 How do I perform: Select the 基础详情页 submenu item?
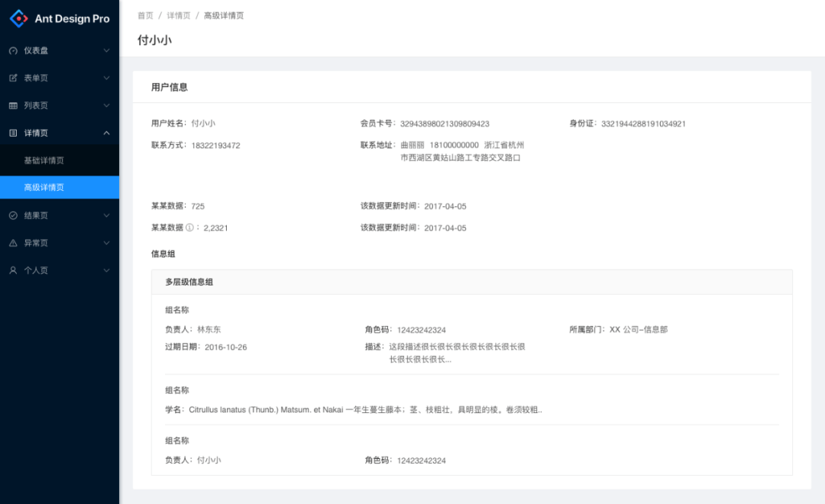click(x=60, y=160)
